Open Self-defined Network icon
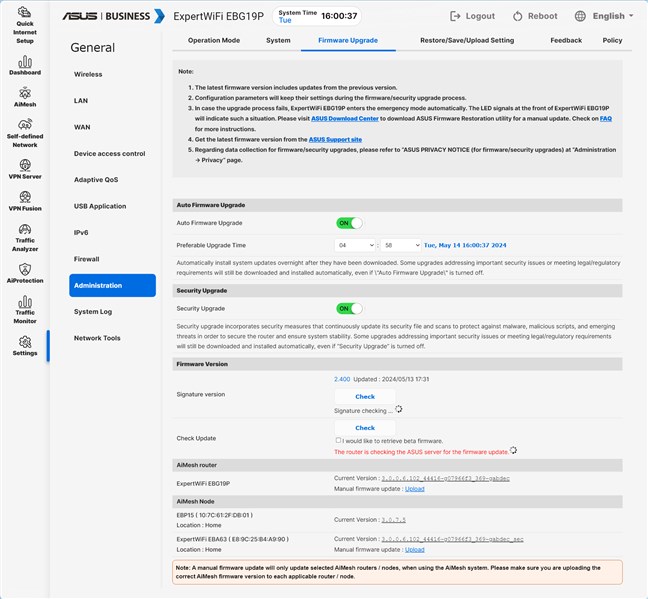The image size is (648, 599). pos(25,125)
